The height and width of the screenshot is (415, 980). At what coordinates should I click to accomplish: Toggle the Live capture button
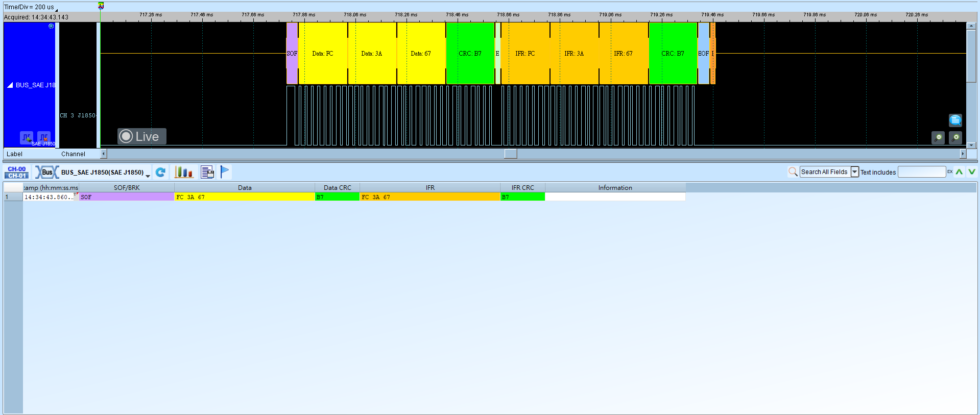click(142, 136)
